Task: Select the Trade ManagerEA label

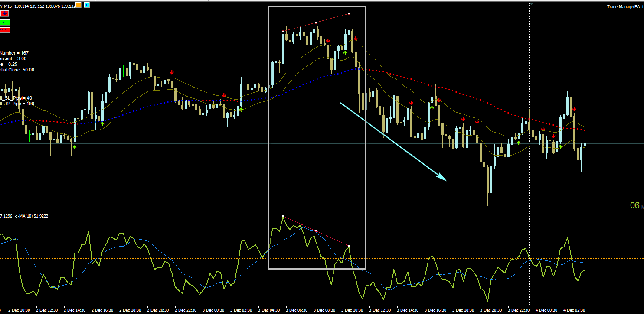Action: 624,6
